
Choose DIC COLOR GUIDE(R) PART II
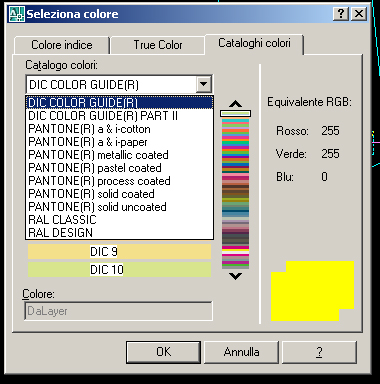coord(120,116)
